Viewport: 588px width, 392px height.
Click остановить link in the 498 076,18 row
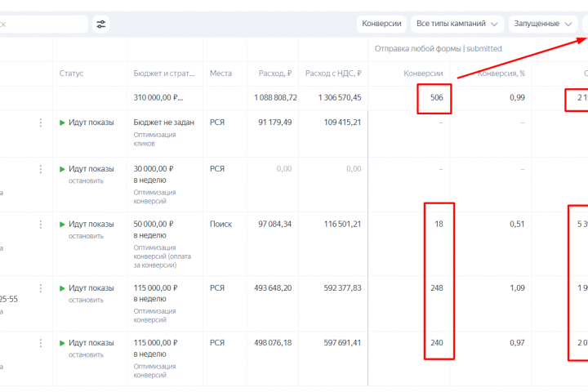(x=86, y=354)
